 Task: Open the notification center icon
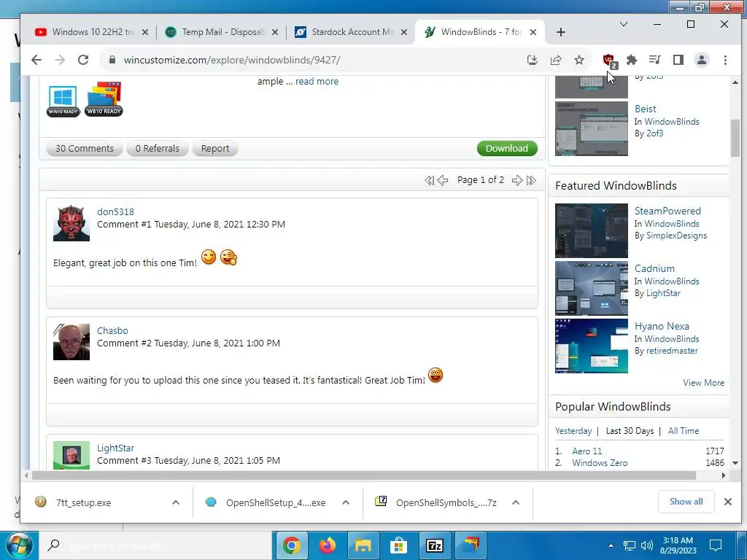[x=715, y=545]
